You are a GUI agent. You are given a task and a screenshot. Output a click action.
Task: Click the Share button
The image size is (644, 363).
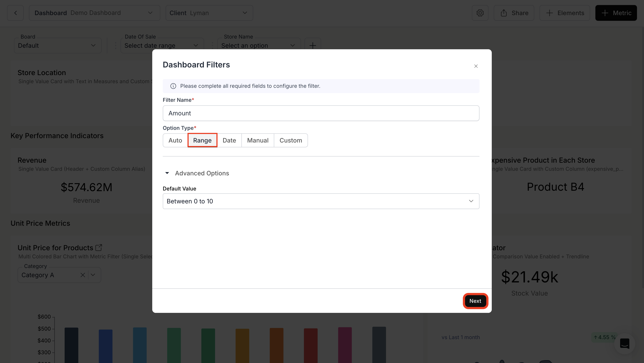tap(514, 13)
